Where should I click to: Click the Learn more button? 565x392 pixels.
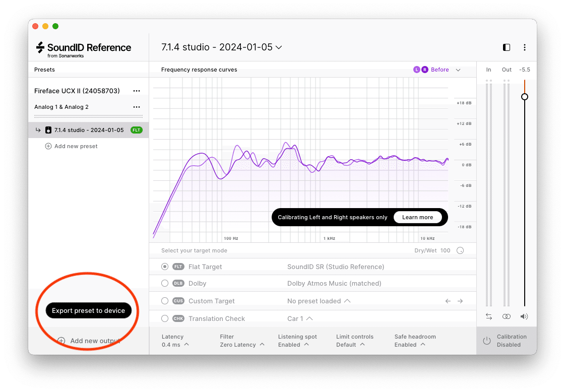(418, 217)
